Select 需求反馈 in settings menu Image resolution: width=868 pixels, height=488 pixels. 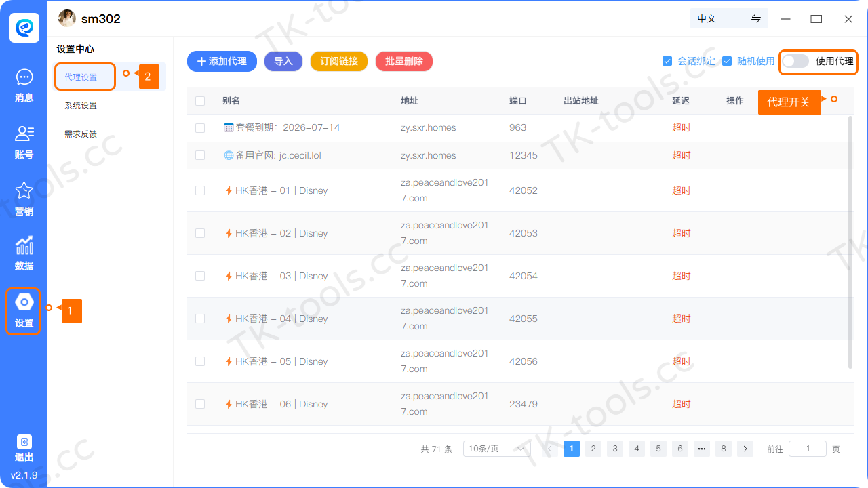pyautogui.click(x=81, y=134)
